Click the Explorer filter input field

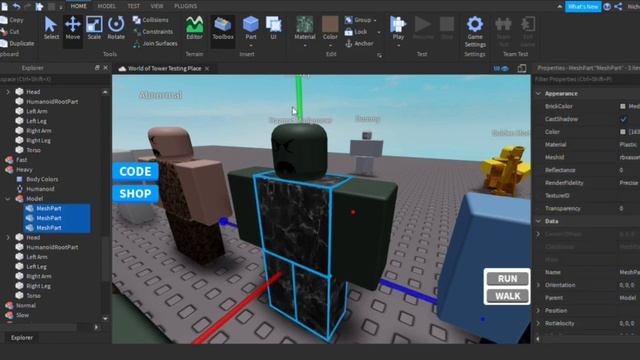[55, 79]
